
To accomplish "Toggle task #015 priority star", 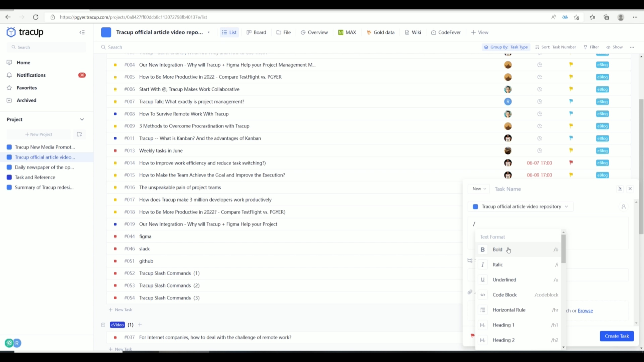I will (x=571, y=175).
